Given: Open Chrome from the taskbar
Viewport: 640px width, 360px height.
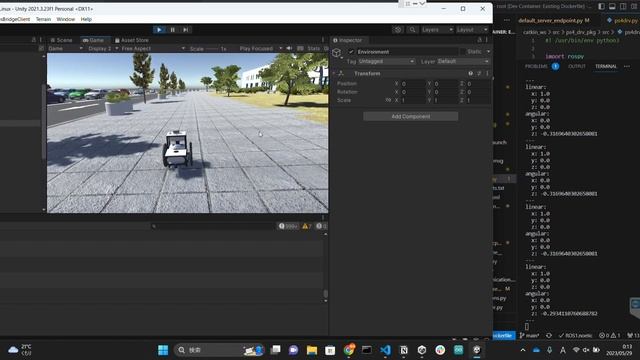Looking at the screenshot, I should coord(349,350).
